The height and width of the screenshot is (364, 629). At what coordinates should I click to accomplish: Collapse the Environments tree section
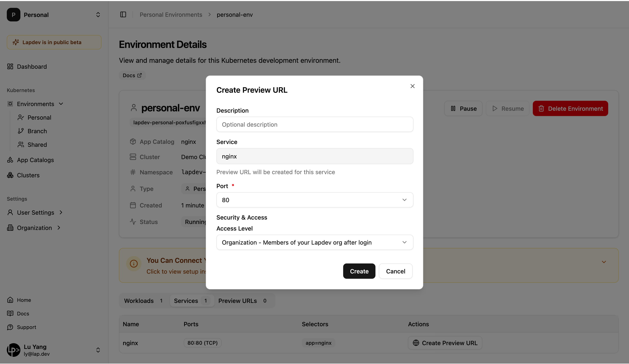tap(61, 104)
